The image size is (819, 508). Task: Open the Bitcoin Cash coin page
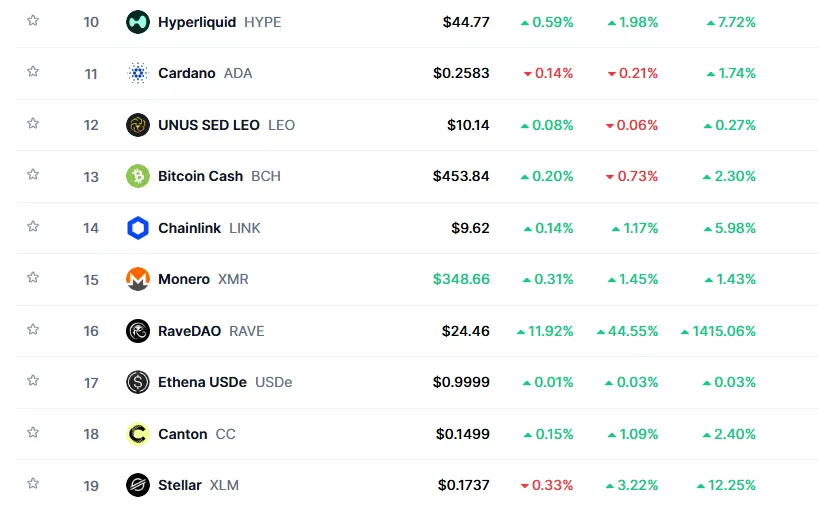[200, 176]
